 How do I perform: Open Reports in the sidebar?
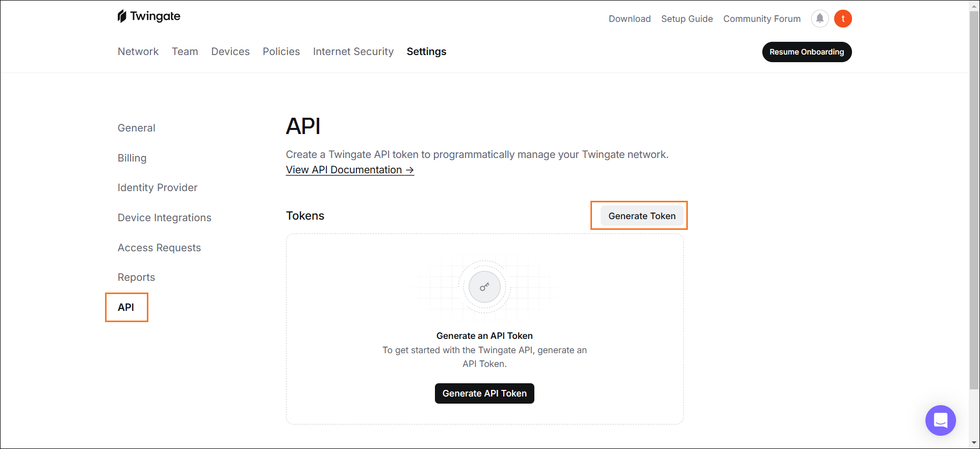click(x=136, y=277)
